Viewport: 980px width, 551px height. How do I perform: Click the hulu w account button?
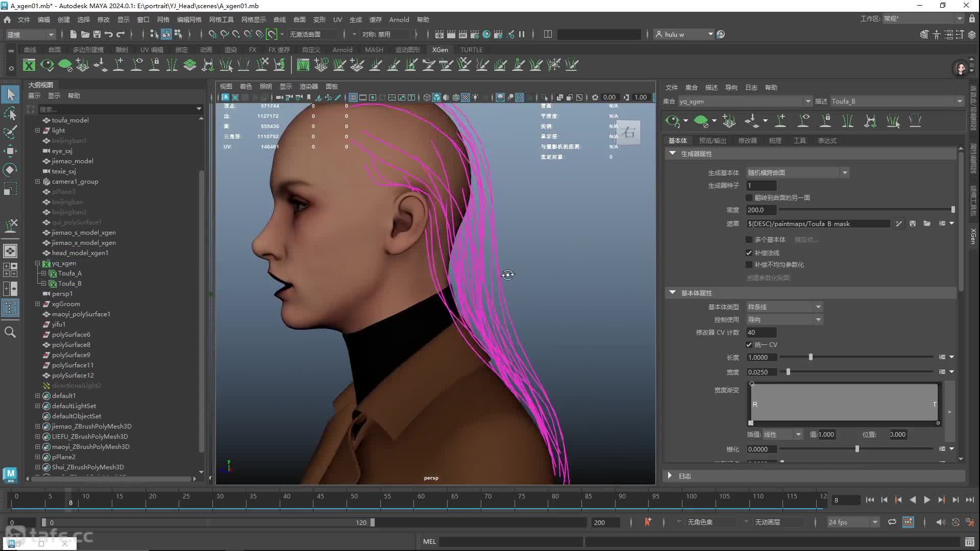tap(683, 34)
